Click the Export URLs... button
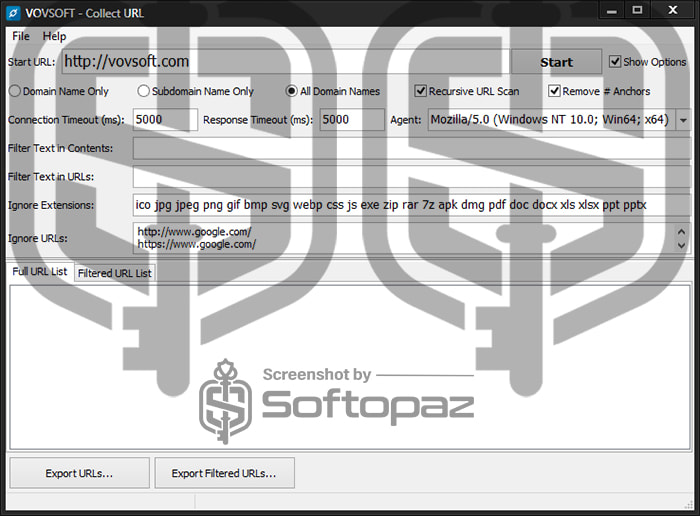 (x=79, y=473)
